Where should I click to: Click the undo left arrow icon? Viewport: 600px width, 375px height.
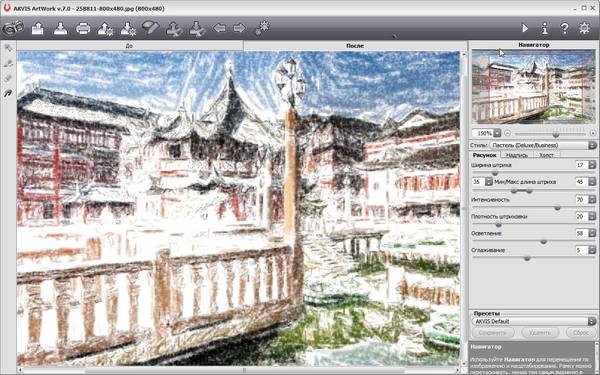[x=219, y=28]
